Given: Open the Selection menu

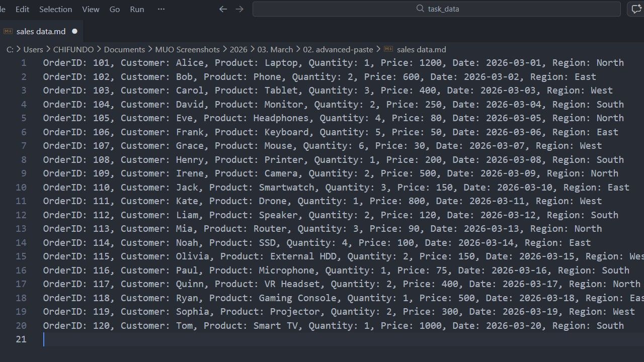Looking at the screenshot, I should click(55, 9).
